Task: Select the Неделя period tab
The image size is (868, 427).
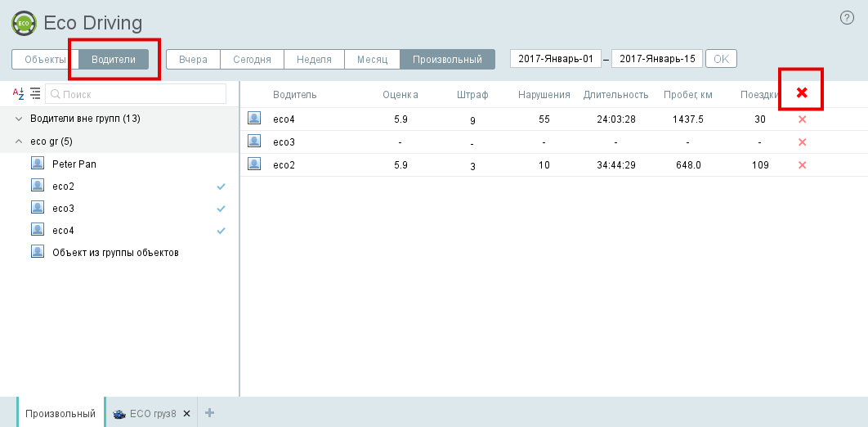Action: [314, 60]
